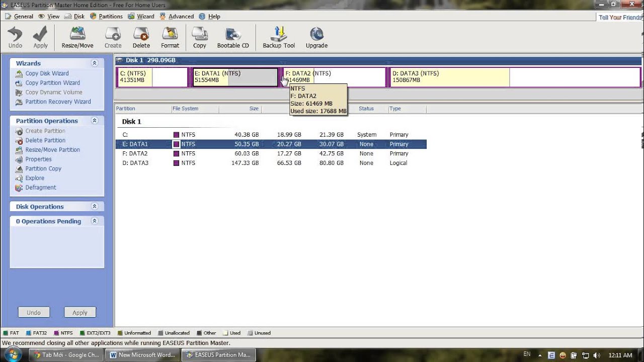Open the Wizard menu
Image resolution: width=644 pixels, height=362 pixels.
pyautogui.click(x=141, y=16)
